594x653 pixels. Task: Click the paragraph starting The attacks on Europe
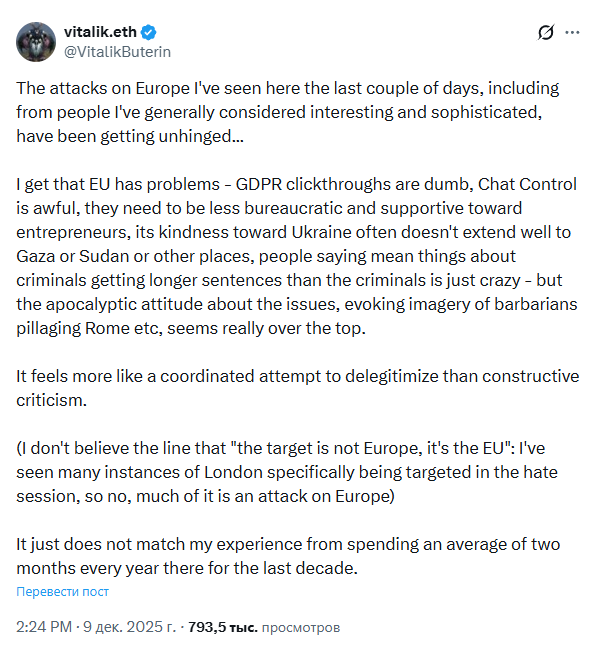coord(287,112)
